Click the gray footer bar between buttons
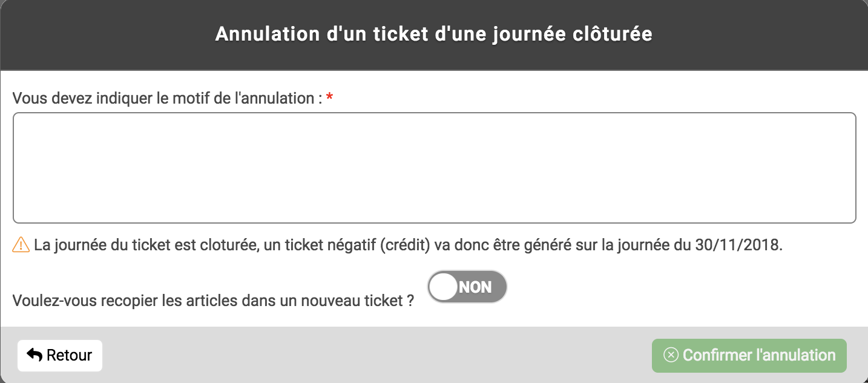Image resolution: width=868 pixels, height=383 pixels. (x=375, y=355)
